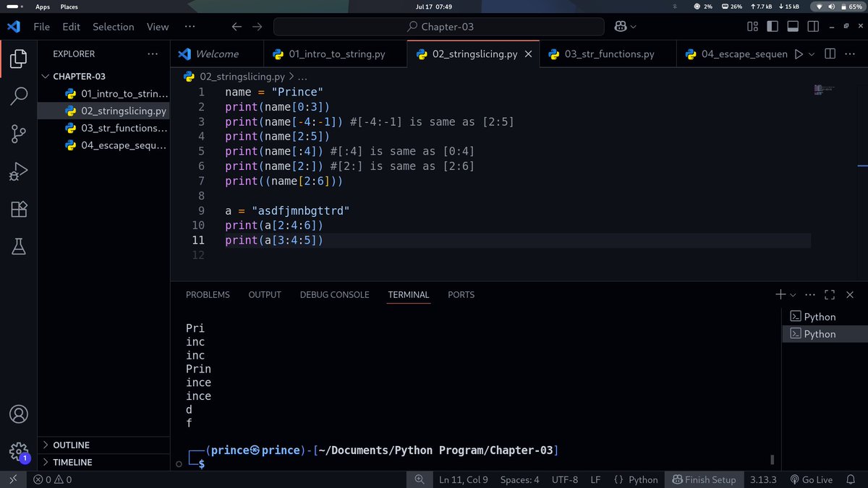Viewport: 868px width, 488px height.
Task: Open the Edit menu
Action: [71, 27]
